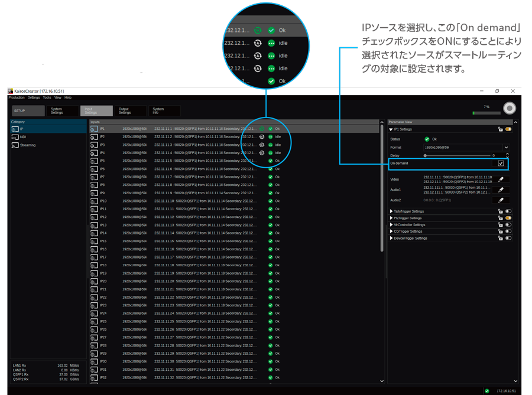Click the Delay slider handle
This screenshot has height=395, width=532.
pyautogui.click(x=425, y=156)
